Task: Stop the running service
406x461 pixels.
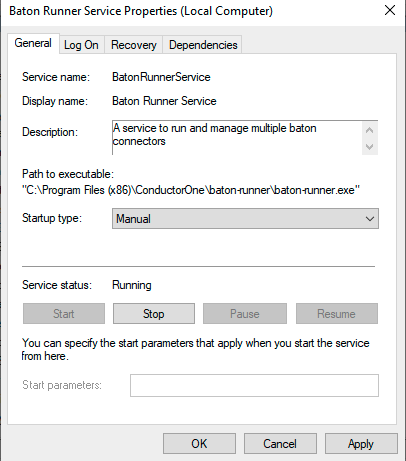Action: point(154,314)
